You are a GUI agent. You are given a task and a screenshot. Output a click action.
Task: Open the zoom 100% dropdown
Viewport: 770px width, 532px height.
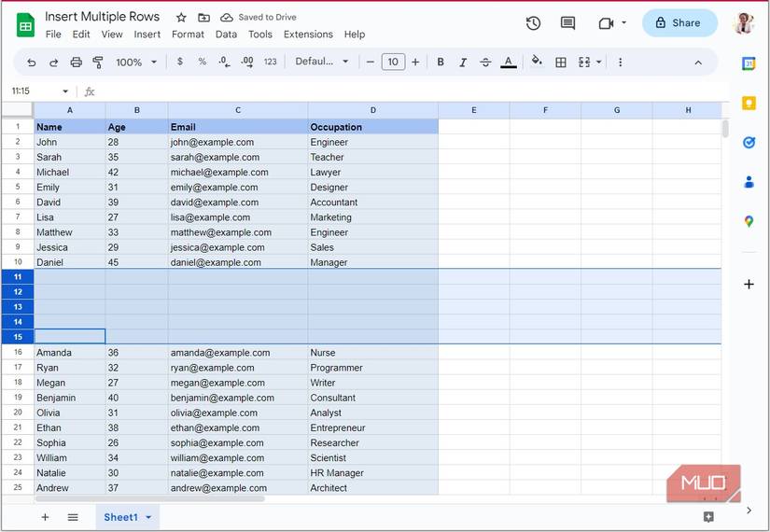point(136,63)
